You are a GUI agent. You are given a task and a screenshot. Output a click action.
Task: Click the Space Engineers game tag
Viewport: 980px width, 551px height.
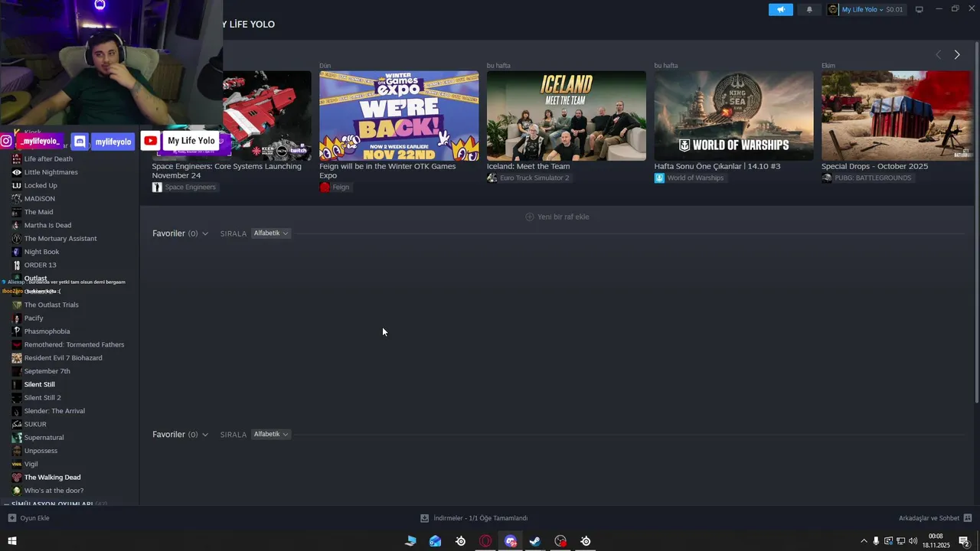point(185,187)
